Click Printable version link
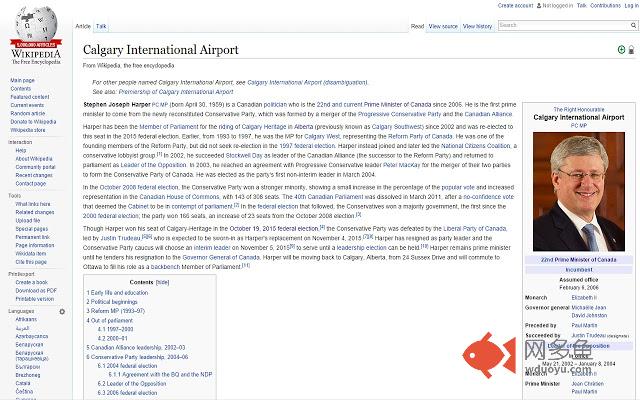Viewport: 640px width, 400px height. pyautogui.click(x=35, y=299)
